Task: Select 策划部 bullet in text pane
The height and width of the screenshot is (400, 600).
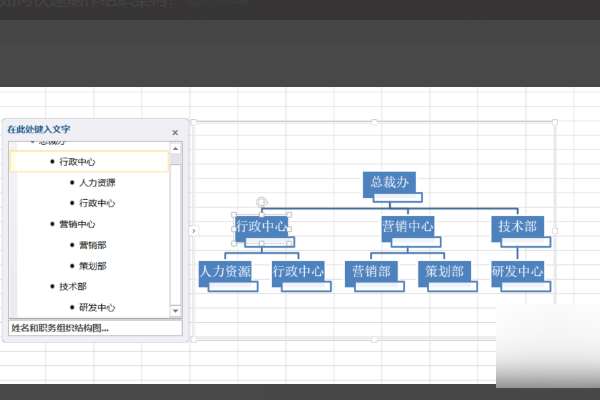Action: pyautogui.click(x=93, y=266)
